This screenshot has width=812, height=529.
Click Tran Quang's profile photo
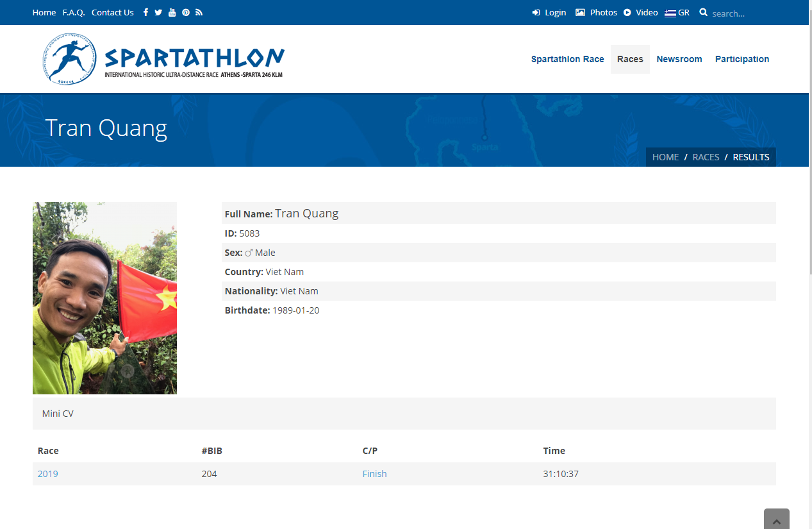coord(104,298)
